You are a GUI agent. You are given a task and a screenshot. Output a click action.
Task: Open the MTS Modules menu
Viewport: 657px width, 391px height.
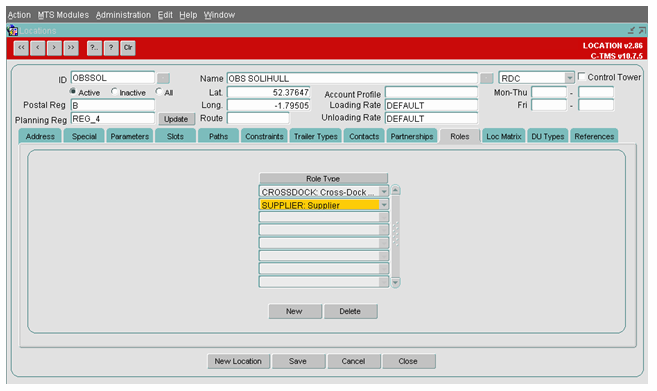[x=63, y=15]
